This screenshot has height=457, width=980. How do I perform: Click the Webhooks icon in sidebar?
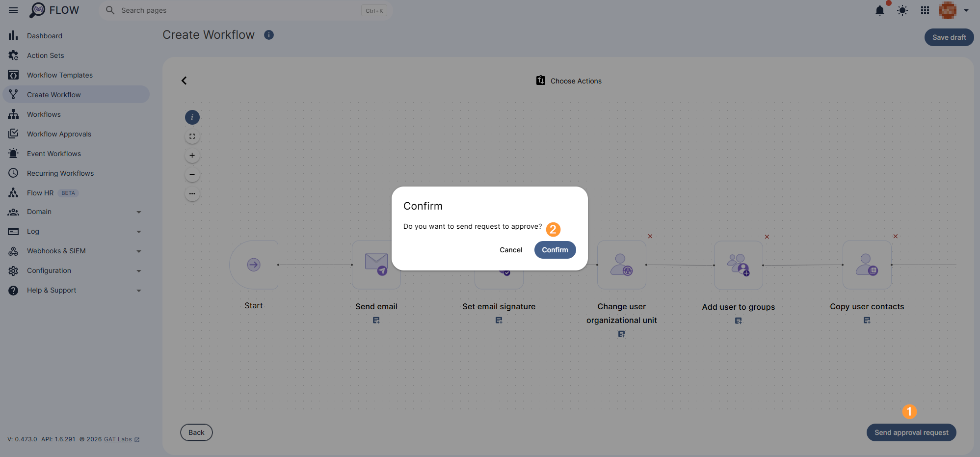[13, 251]
